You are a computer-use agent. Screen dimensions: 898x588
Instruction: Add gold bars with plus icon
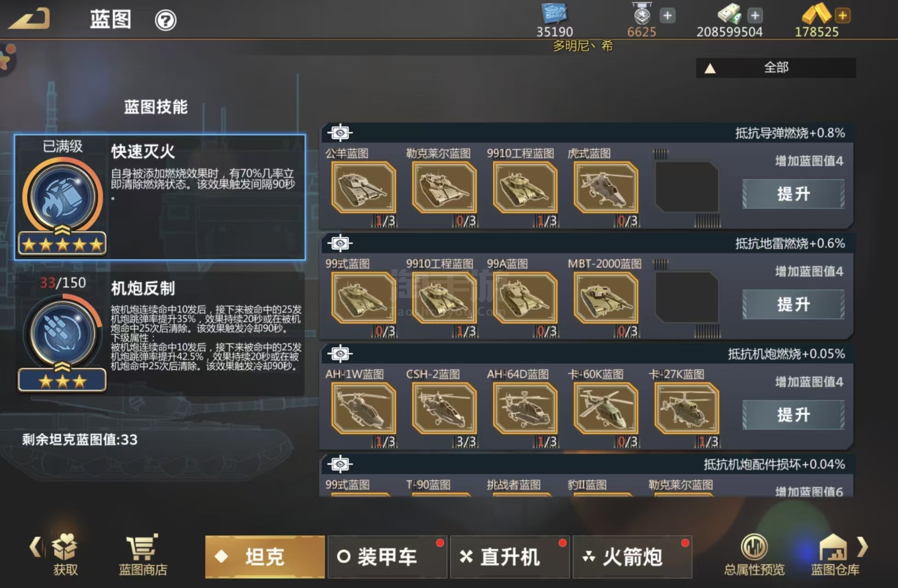(x=842, y=16)
